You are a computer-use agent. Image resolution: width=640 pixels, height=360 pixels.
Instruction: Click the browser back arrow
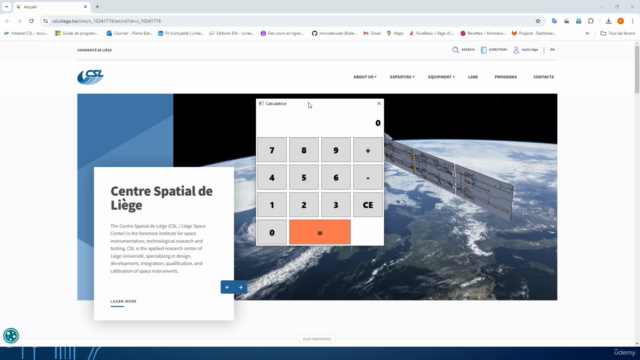click(7, 21)
